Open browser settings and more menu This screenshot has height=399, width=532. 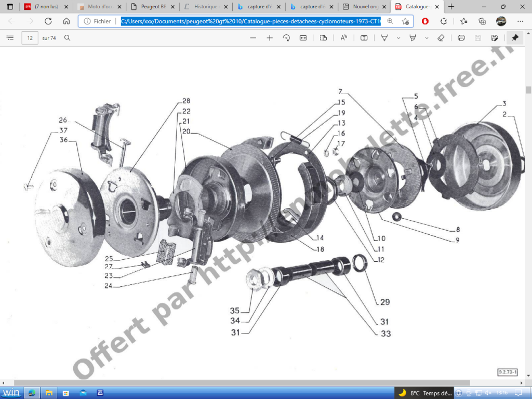tap(520, 21)
